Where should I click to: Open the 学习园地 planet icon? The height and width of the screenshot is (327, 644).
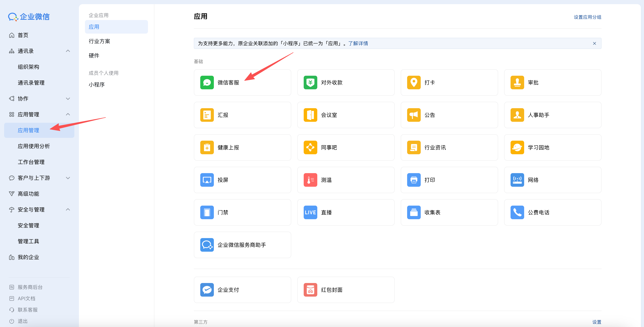(x=517, y=147)
